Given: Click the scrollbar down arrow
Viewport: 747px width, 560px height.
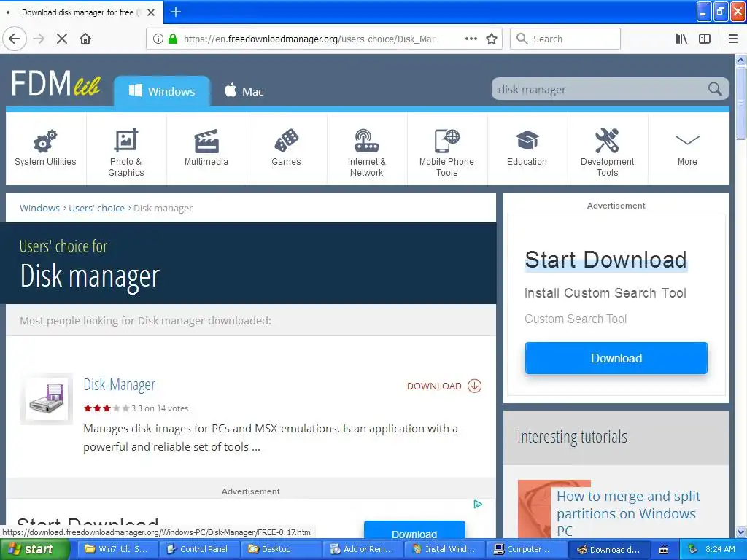Looking at the screenshot, I should (x=740, y=532).
